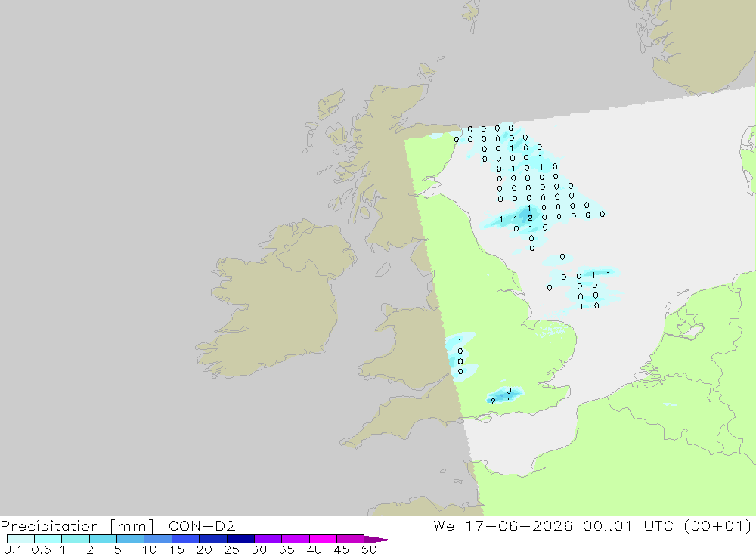The height and width of the screenshot is (554, 756).
Task: Click the legend label '50'
Action: (369, 549)
